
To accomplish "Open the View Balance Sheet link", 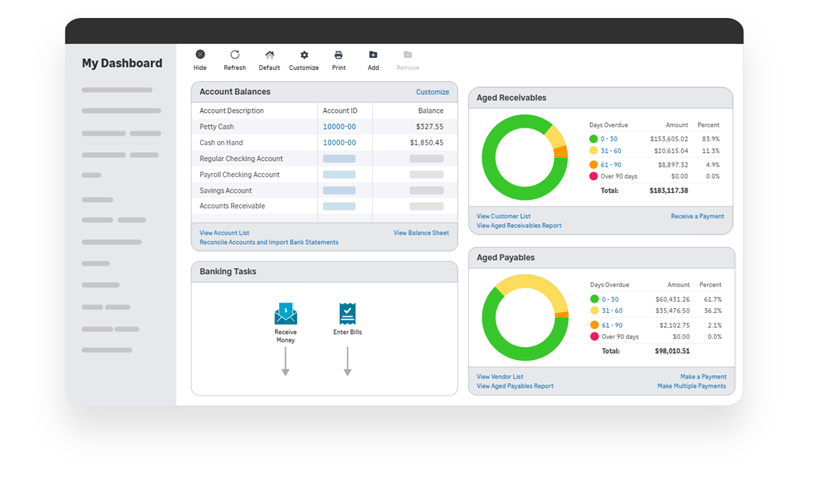I will point(421,232).
